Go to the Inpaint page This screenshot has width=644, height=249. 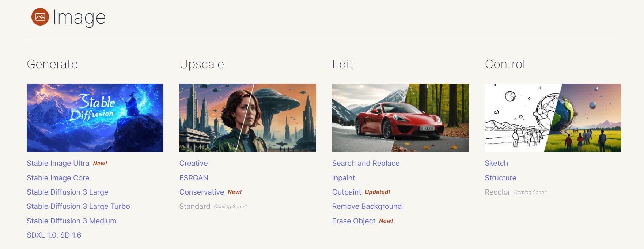coord(344,178)
